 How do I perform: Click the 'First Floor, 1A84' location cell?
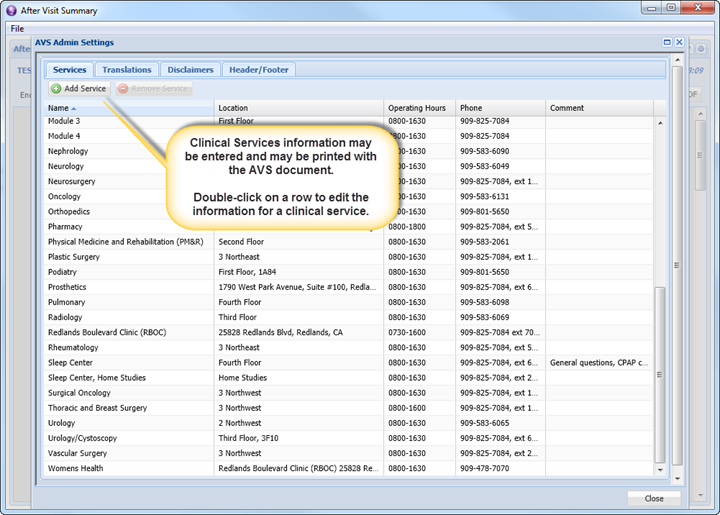299,272
